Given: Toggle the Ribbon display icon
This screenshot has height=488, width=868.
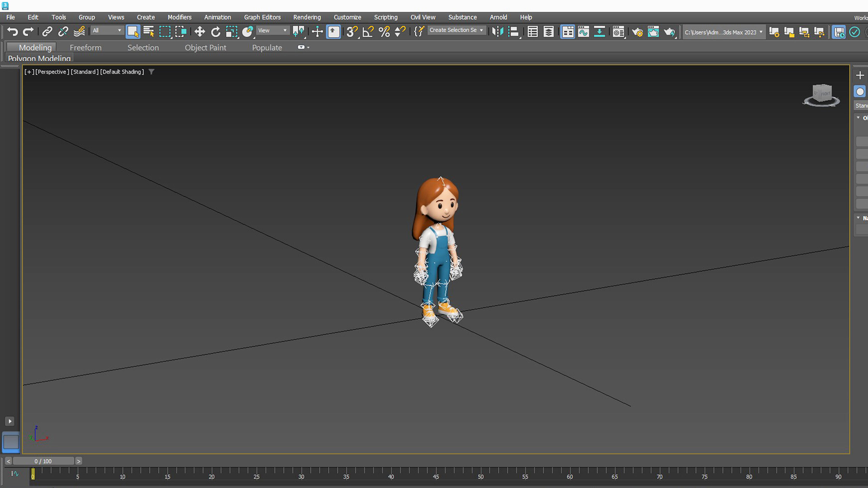Looking at the screenshot, I should 567,32.
